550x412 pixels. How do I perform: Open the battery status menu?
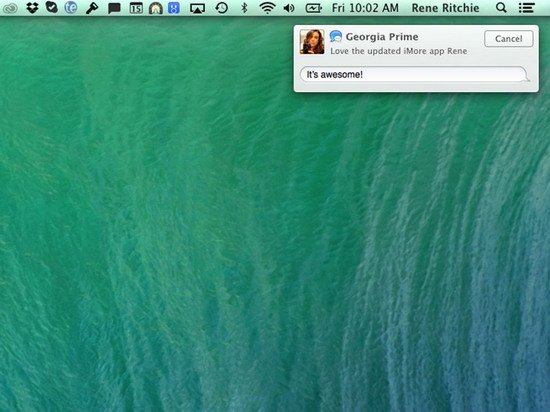pyautogui.click(x=313, y=8)
